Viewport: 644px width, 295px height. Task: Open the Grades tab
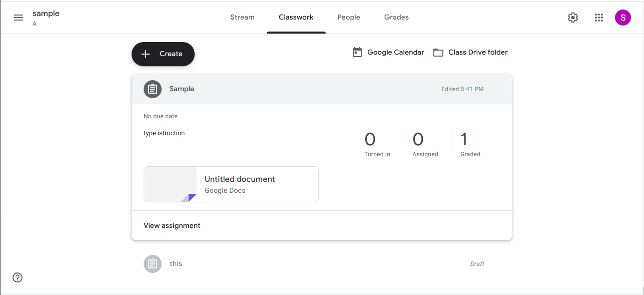tap(396, 17)
